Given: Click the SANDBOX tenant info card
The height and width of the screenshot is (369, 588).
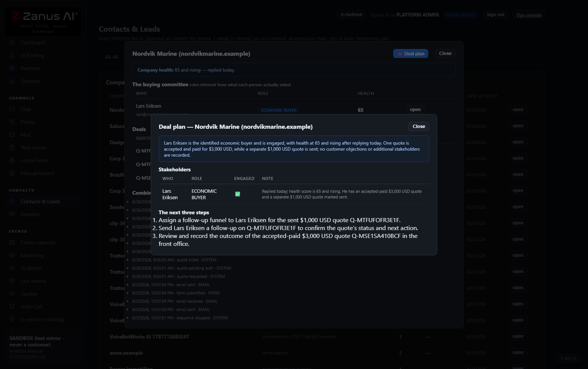Looking at the screenshot, I should coord(43,347).
